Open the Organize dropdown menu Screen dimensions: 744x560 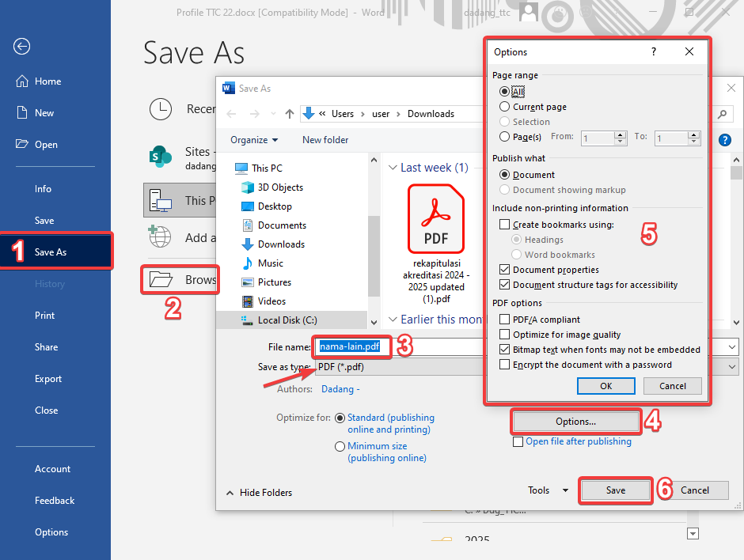point(254,140)
